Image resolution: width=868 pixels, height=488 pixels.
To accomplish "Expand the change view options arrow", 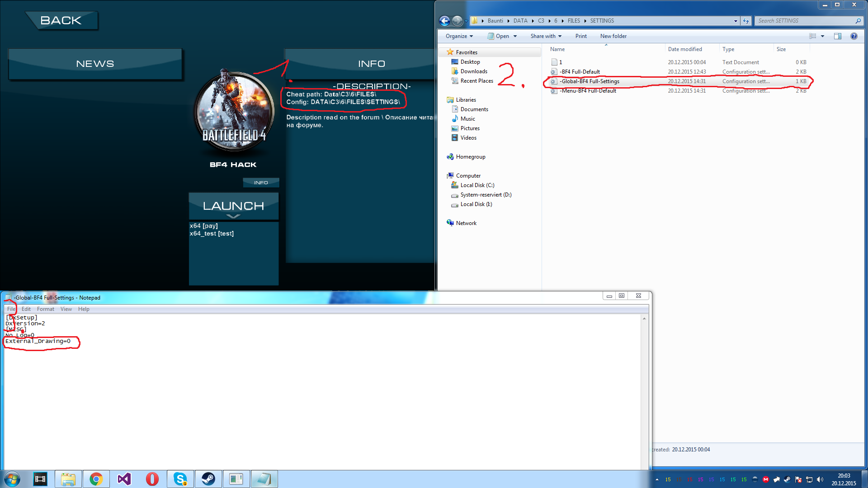I will point(822,36).
